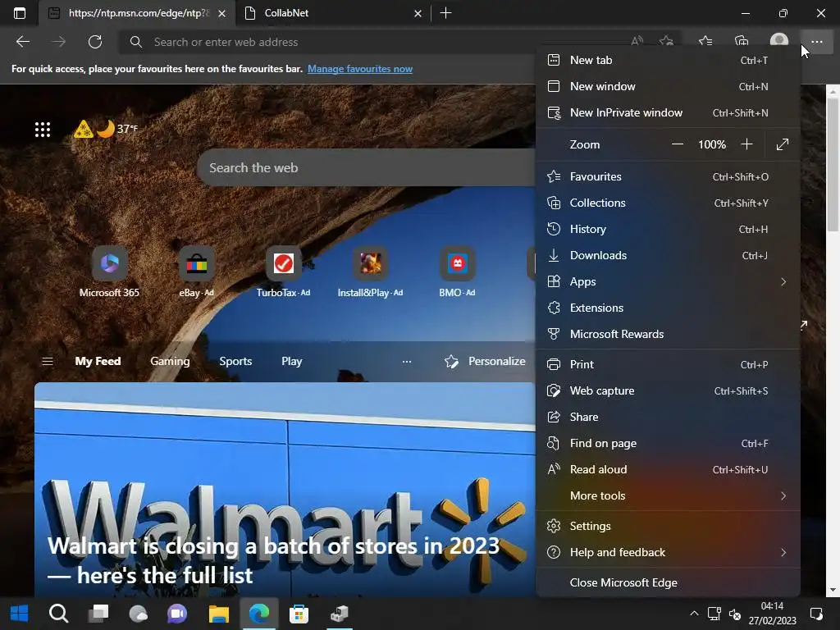Switch to the CollabNet tab
This screenshot has height=630, width=840.
(x=332, y=13)
